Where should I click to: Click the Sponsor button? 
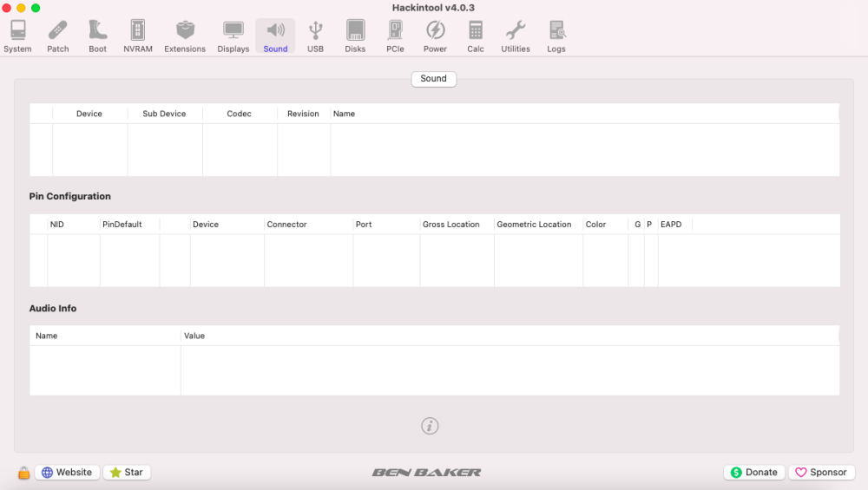point(821,473)
